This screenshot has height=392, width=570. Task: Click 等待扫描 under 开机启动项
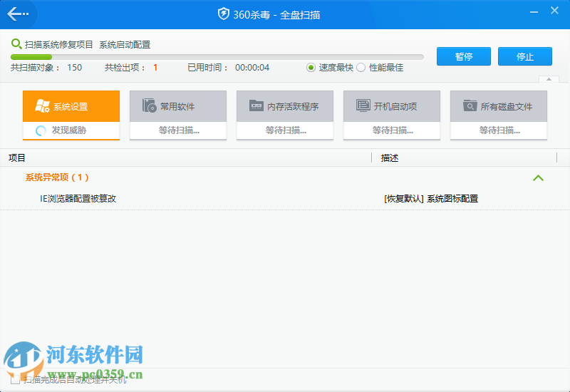(x=393, y=130)
